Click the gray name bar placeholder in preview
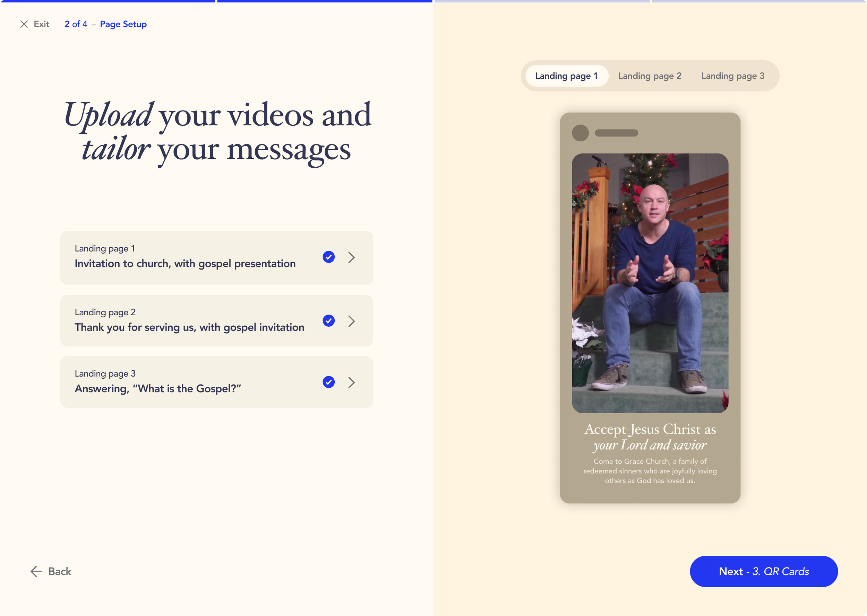Image resolution: width=867 pixels, height=616 pixels. [x=616, y=133]
